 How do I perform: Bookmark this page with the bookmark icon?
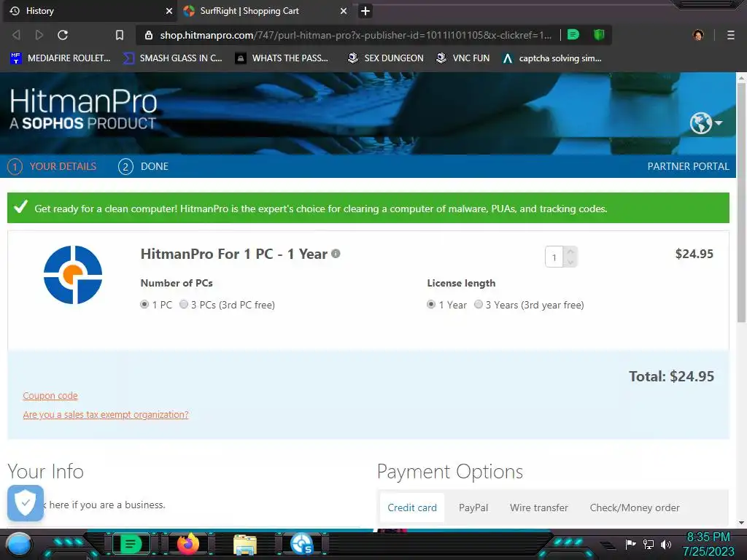click(120, 35)
